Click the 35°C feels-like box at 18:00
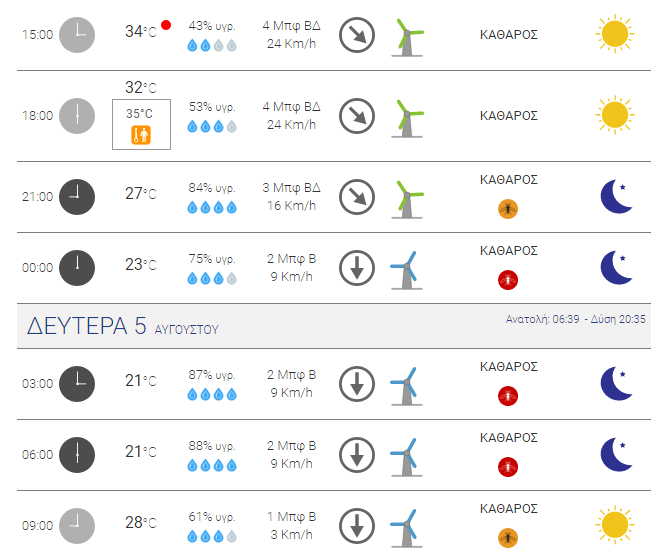670x548 pixels. click(x=141, y=124)
